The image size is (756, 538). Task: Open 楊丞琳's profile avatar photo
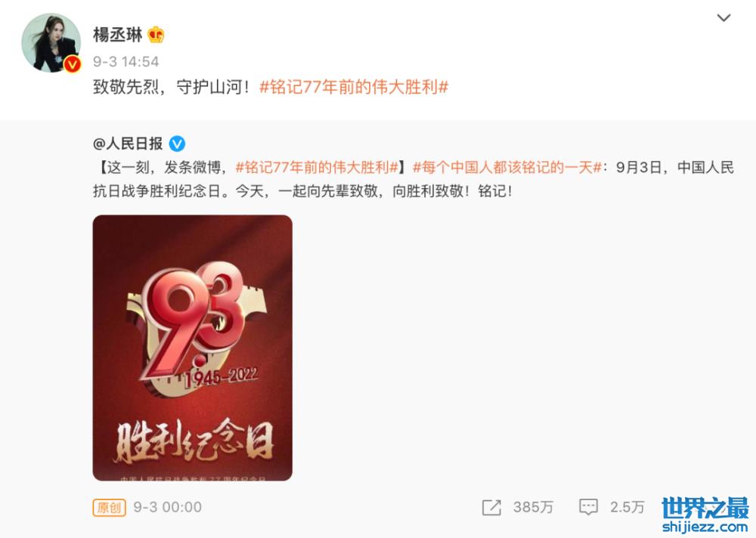point(51,43)
